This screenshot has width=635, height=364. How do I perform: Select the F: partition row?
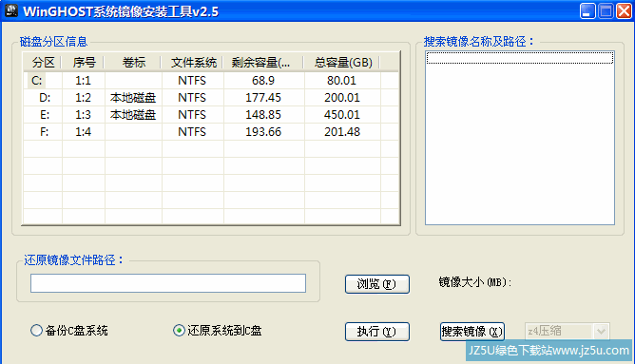pos(211,131)
